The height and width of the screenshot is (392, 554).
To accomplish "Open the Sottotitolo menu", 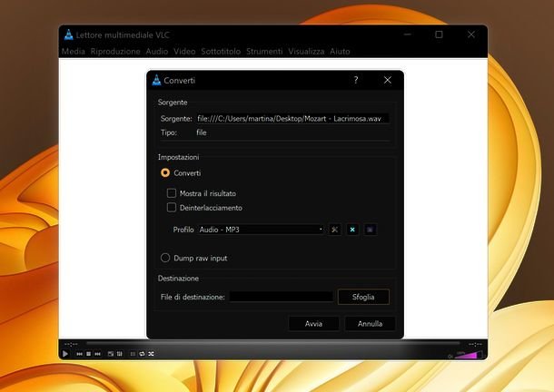I will pyautogui.click(x=221, y=52).
